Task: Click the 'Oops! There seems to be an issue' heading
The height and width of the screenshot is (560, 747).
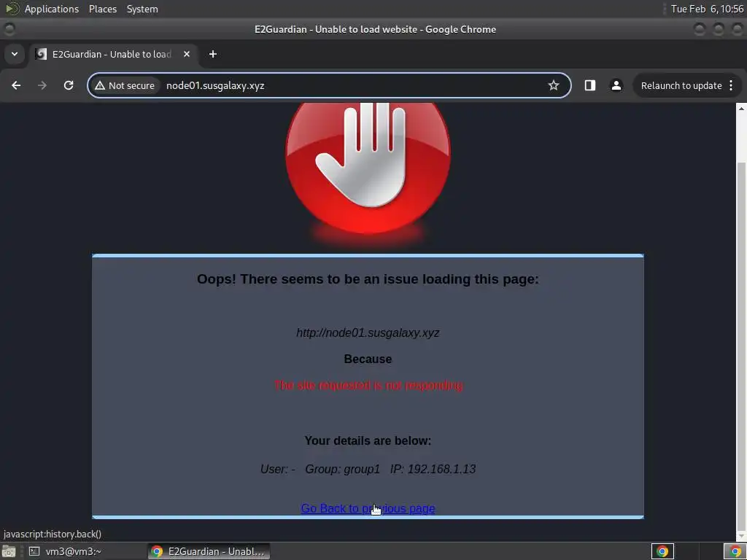Action: click(368, 279)
